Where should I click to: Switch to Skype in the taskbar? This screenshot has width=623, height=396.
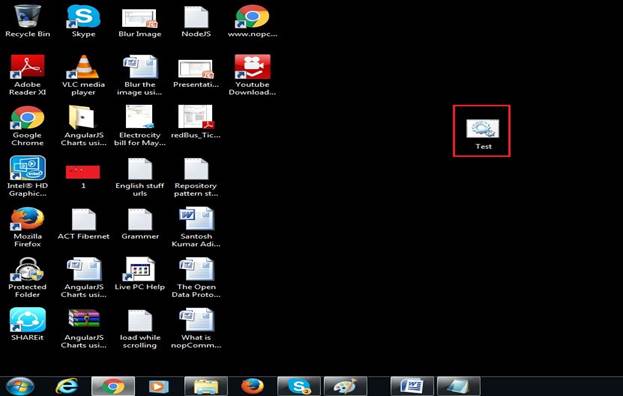(x=299, y=386)
